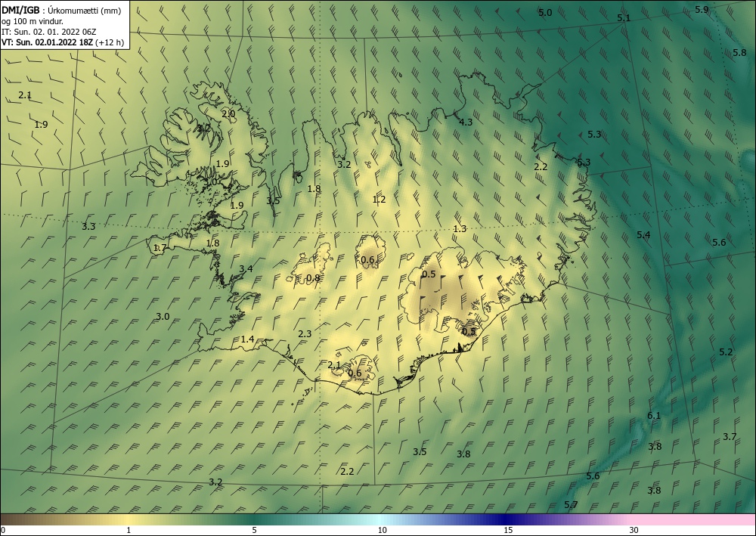756x536 pixels.
Task: Pick the 5.8 value label
Action: (x=739, y=52)
